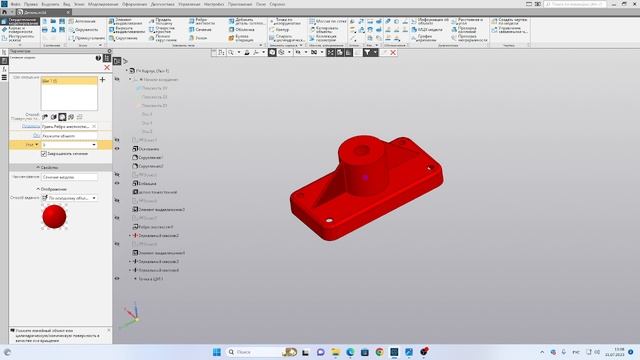Activate Вырезать выдавливанием tool

click(x=127, y=29)
